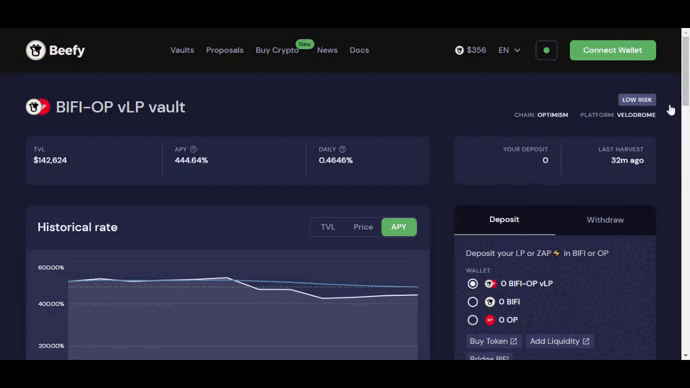Click the BIFI-OP vault pair icon
Screen dimensions: 690x388
tap(37, 107)
